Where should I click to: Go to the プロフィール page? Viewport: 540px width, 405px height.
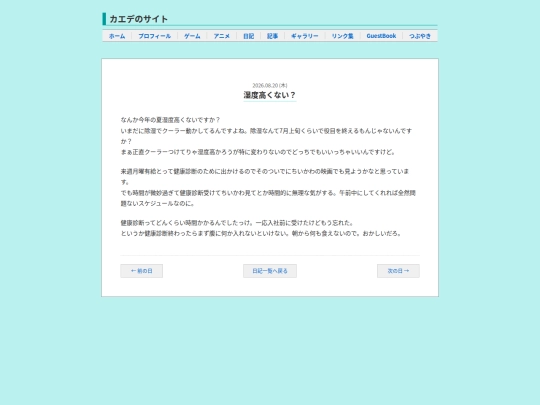point(155,36)
